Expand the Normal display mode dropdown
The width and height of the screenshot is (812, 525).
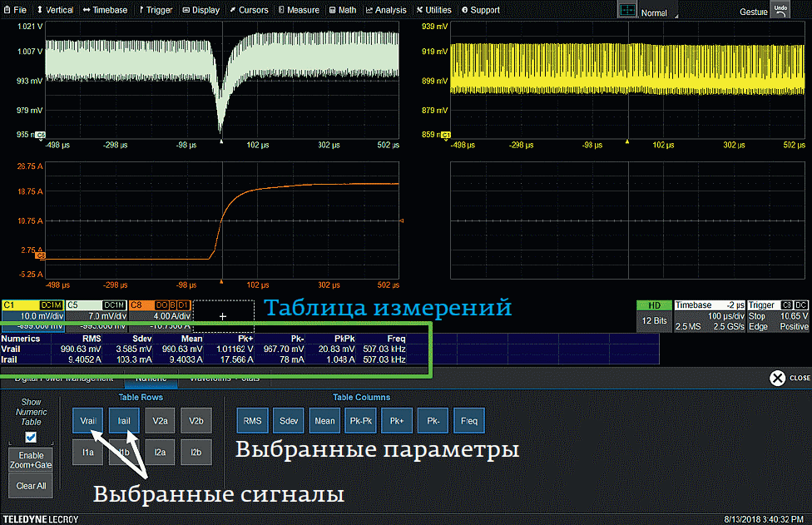click(x=659, y=12)
